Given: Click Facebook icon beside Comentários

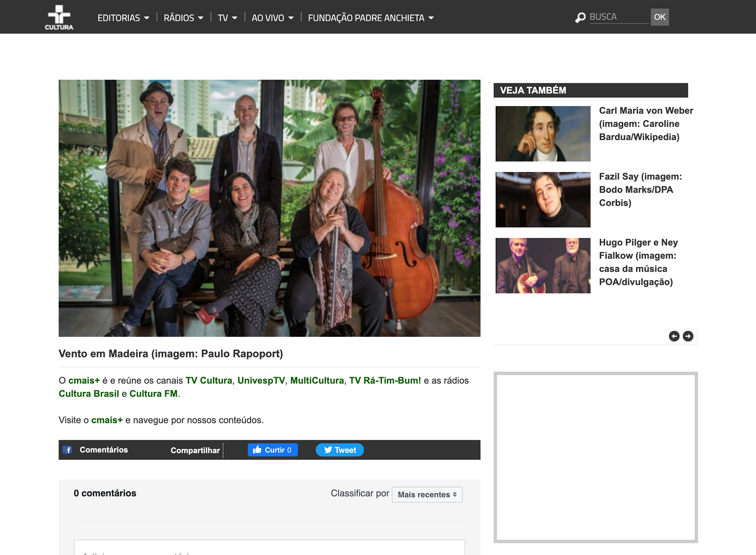Looking at the screenshot, I should [68, 450].
